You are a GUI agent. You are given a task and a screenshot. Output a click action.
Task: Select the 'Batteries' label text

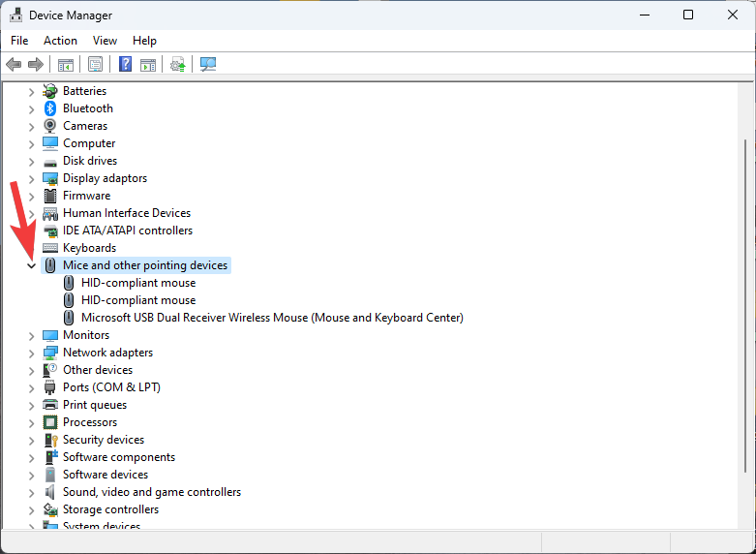pyautogui.click(x=85, y=91)
